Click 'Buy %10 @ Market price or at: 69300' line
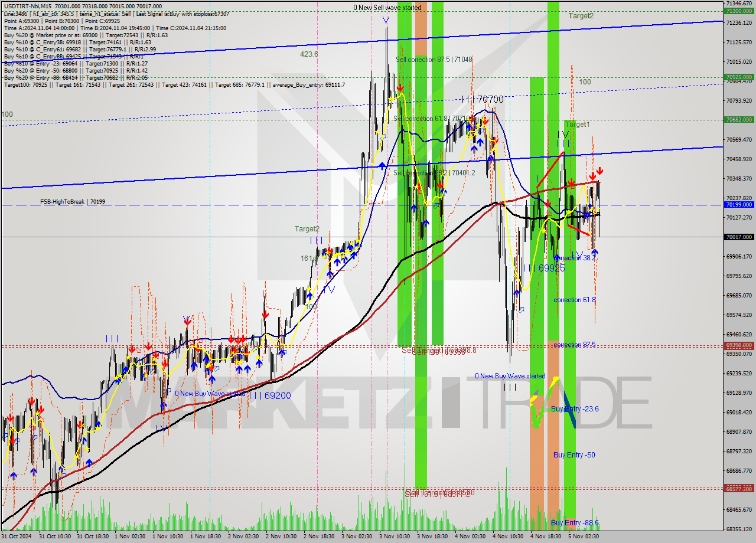The image size is (756, 543). coord(85,35)
